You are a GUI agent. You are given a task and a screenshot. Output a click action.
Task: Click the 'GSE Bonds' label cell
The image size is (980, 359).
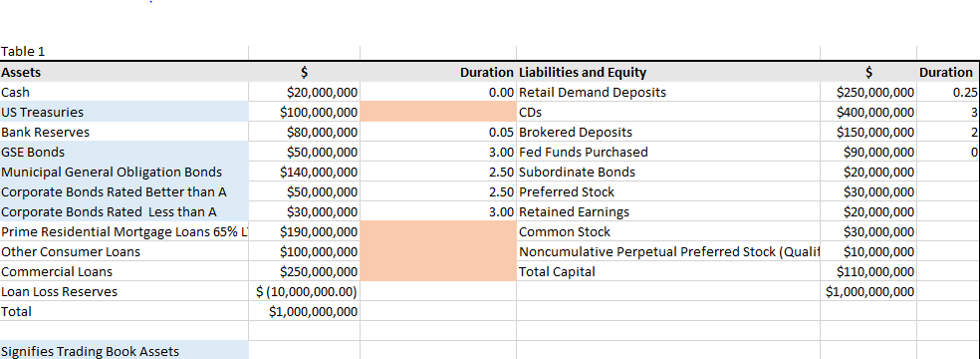[x=124, y=152]
